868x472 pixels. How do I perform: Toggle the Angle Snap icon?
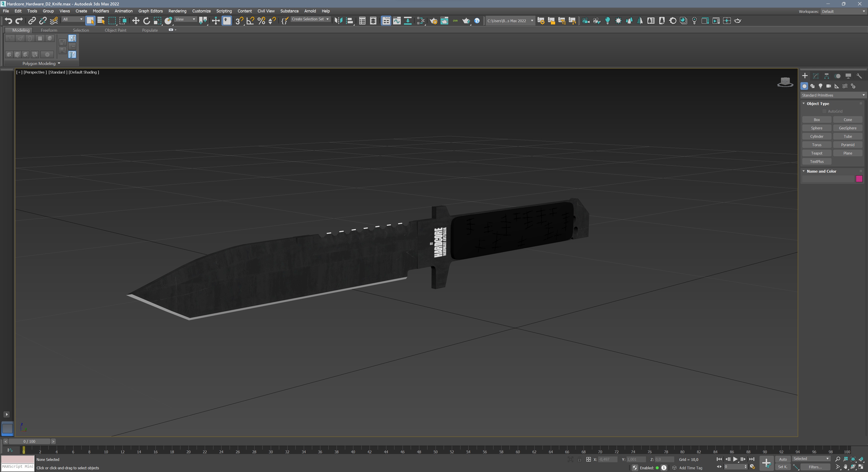click(x=250, y=21)
